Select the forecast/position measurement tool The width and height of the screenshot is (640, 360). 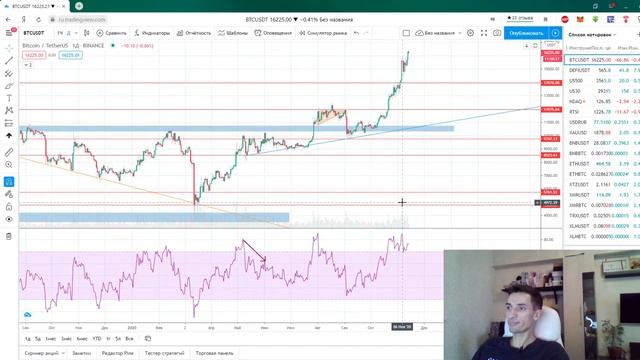point(9,123)
